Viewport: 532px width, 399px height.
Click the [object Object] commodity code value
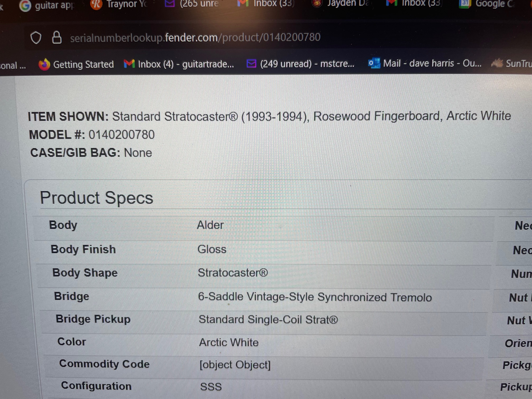235,365
